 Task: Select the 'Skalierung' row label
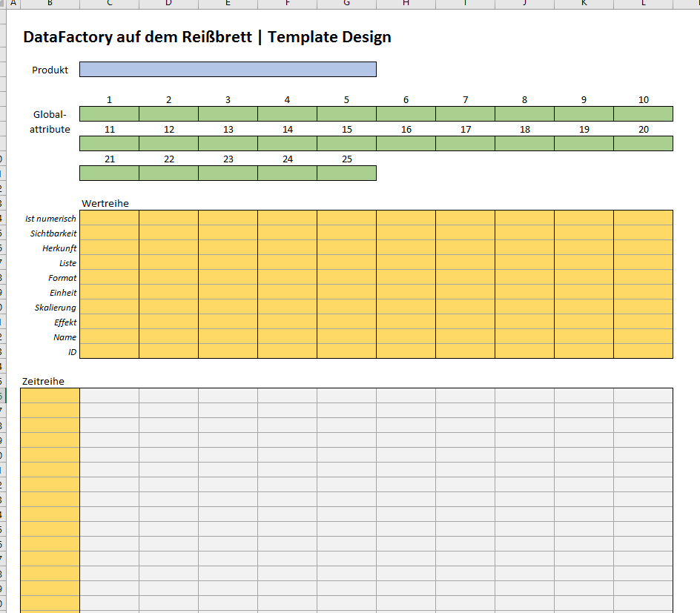(x=55, y=307)
